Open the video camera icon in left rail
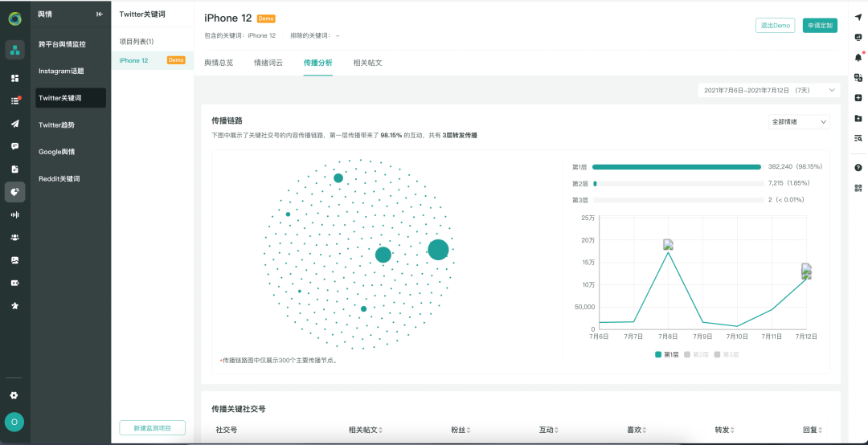 [15, 282]
